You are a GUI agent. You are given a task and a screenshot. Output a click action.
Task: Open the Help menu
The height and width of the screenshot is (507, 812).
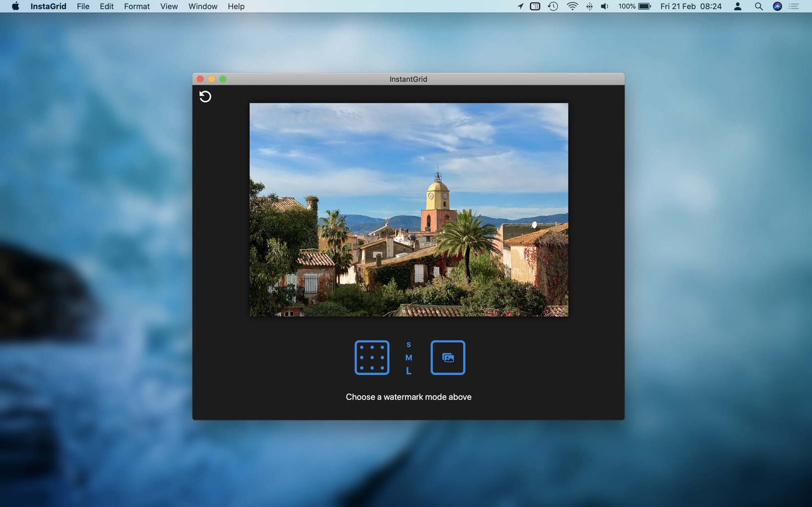coord(236,6)
